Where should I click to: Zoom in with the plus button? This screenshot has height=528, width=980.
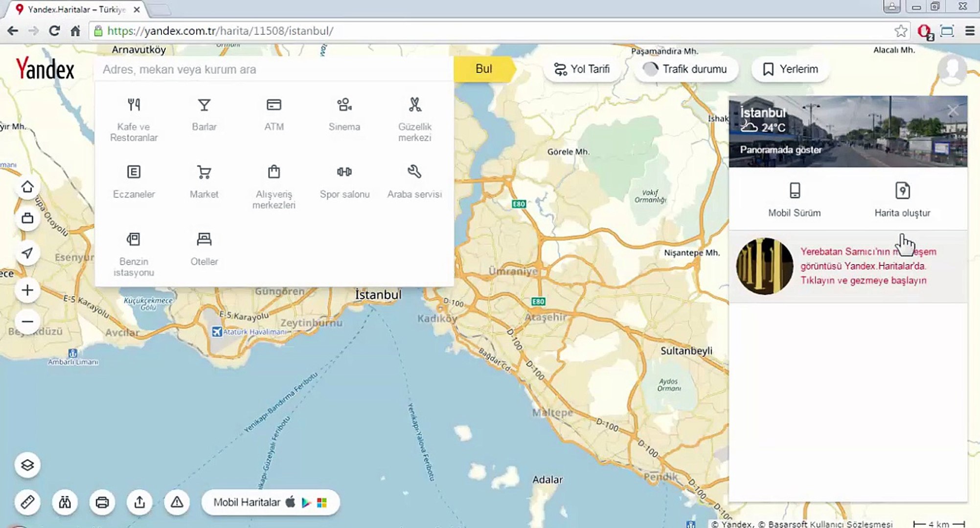(27, 290)
